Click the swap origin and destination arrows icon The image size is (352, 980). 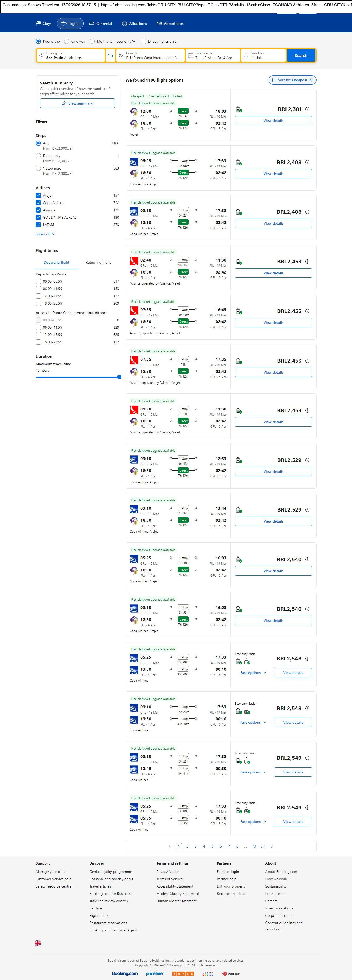coord(110,56)
